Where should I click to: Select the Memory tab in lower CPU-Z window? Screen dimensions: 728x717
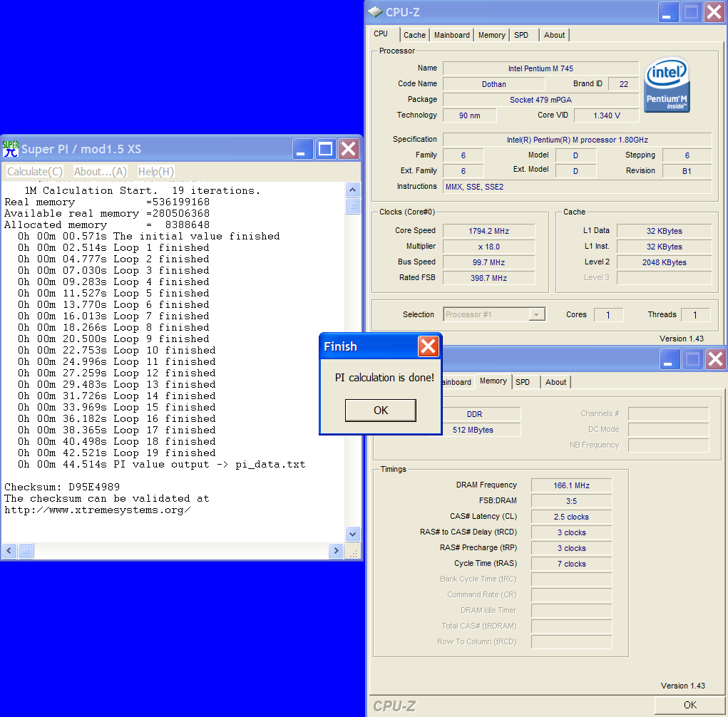[493, 381]
